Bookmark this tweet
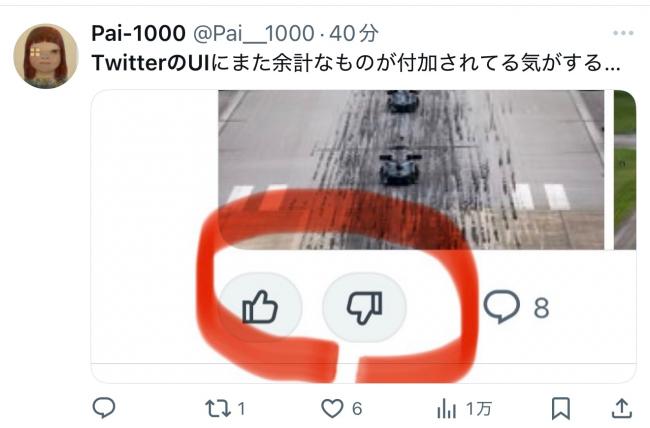650x428 pixels. 560,409
